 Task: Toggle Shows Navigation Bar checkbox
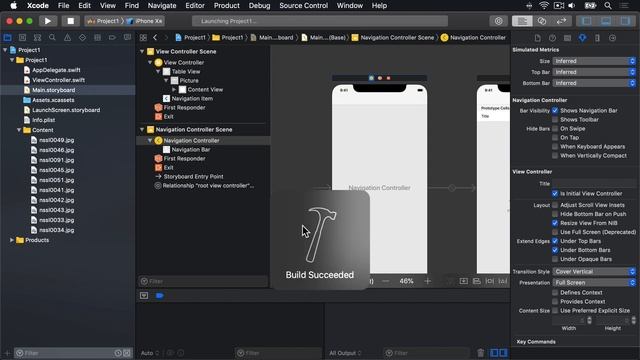[555, 110]
